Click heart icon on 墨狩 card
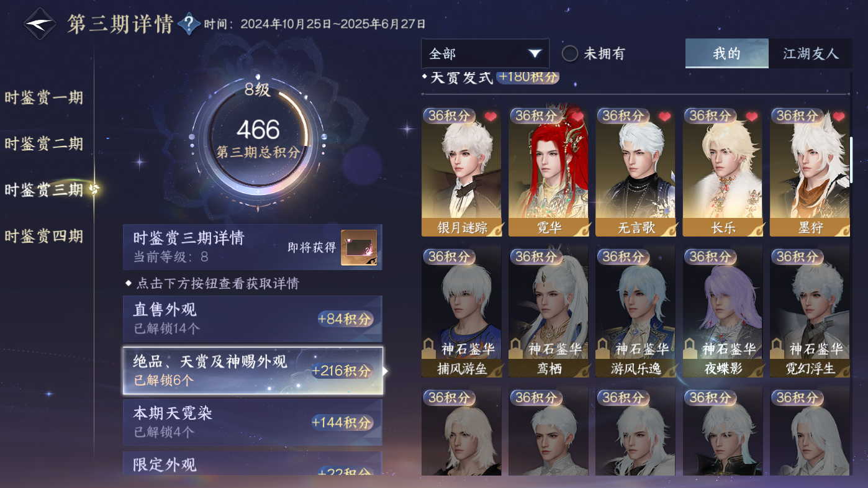Screen dimensions: 868x488 [x=839, y=117]
